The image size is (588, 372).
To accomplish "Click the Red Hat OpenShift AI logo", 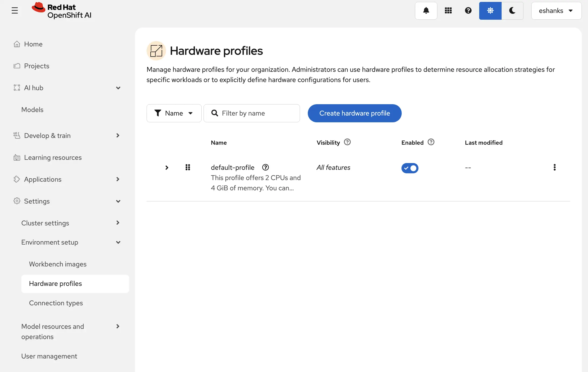I will [62, 11].
